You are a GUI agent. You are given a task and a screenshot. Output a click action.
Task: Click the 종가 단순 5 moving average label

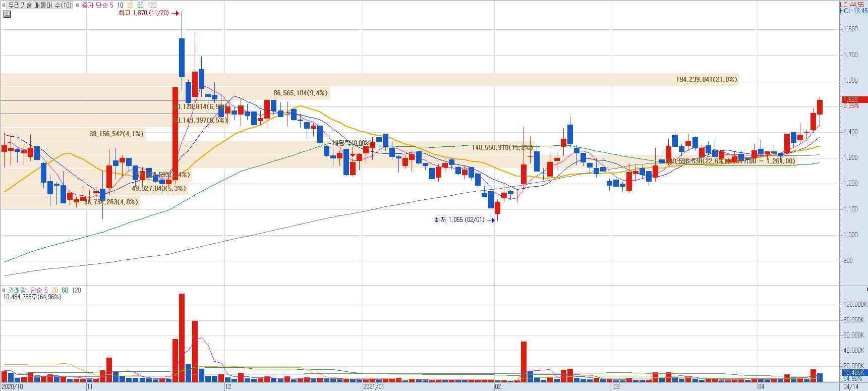(97, 5)
